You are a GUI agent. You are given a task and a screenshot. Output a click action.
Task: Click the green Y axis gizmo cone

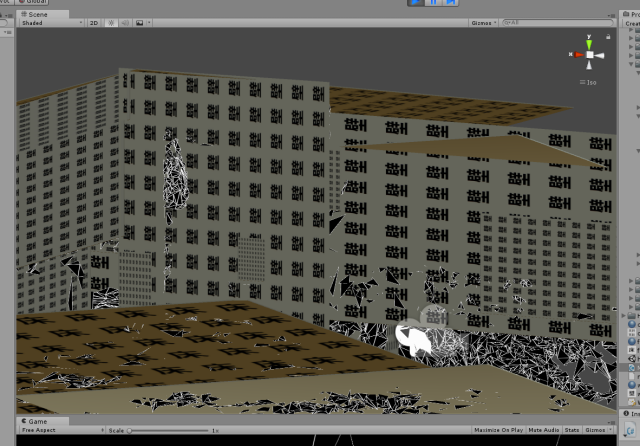pos(589,44)
